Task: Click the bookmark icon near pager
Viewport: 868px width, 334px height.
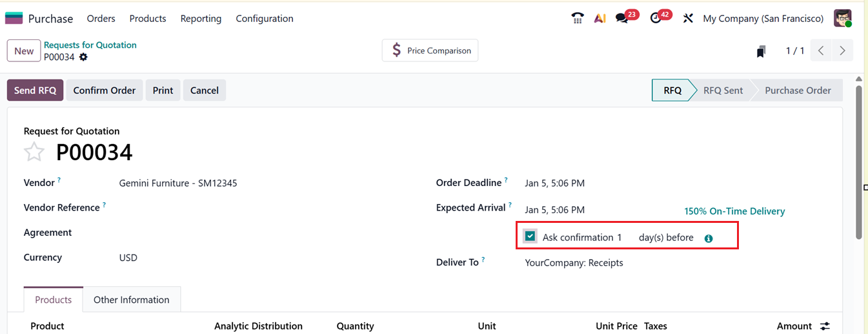Action: pos(762,51)
